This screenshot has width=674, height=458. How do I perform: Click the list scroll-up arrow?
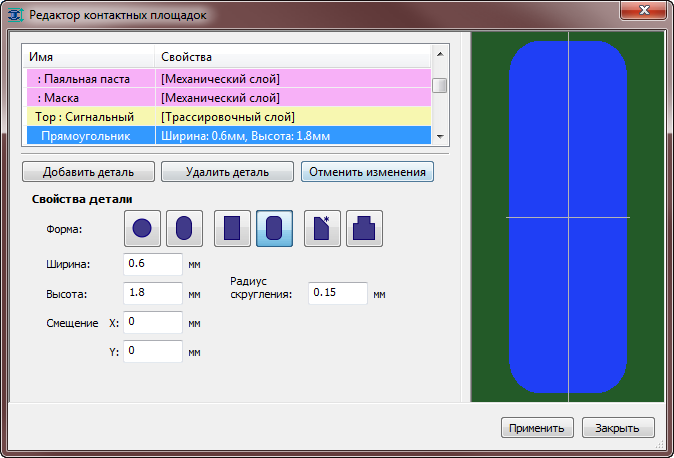440,54
